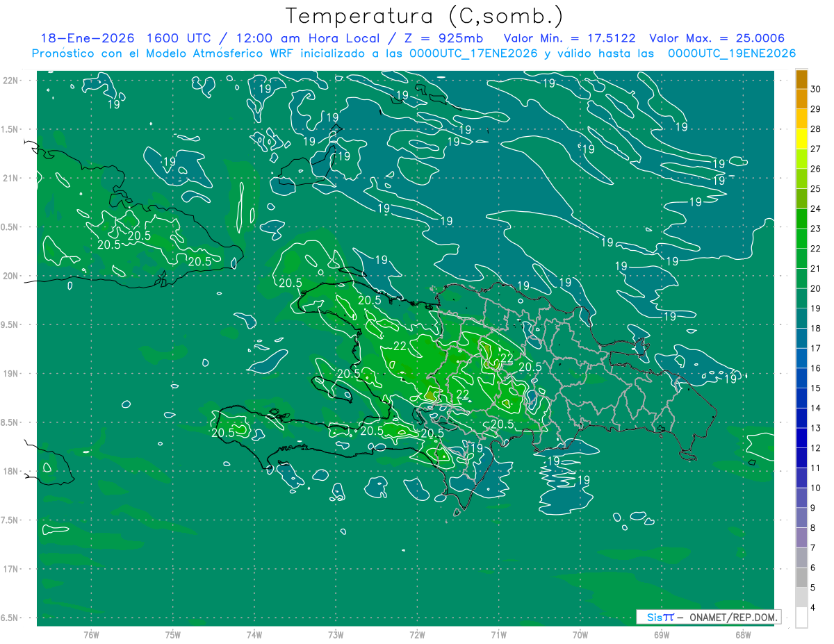This screenshot has width=834, height=644.
Task: Click the latitude axis label "20N"
Action: (x=11, y=276)
